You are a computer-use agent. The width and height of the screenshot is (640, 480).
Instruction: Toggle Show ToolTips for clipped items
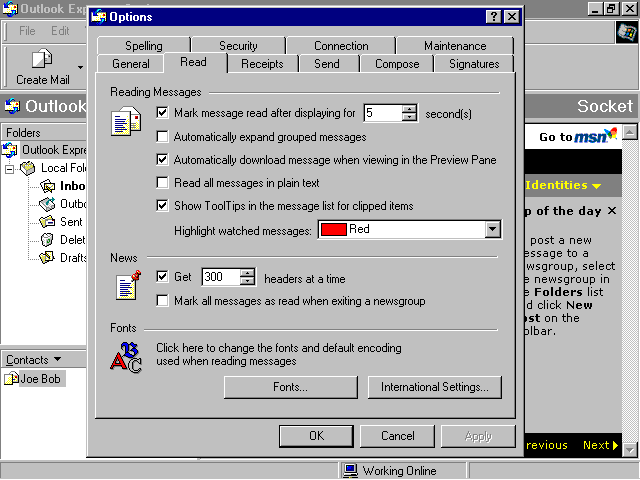[162, 205]
